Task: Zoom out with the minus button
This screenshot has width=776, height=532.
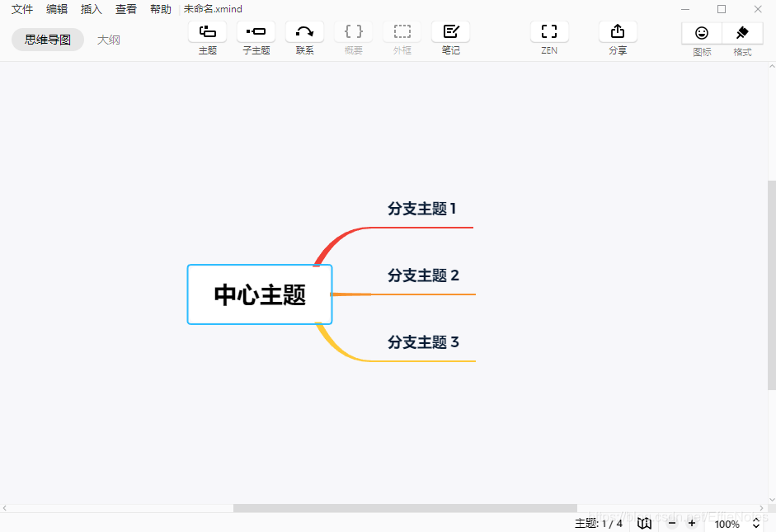Action: click(672, 523)
